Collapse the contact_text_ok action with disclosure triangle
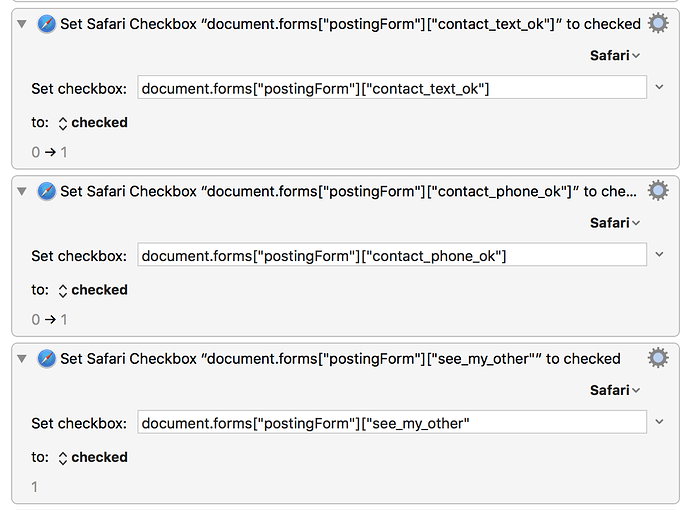 (22, 24)
